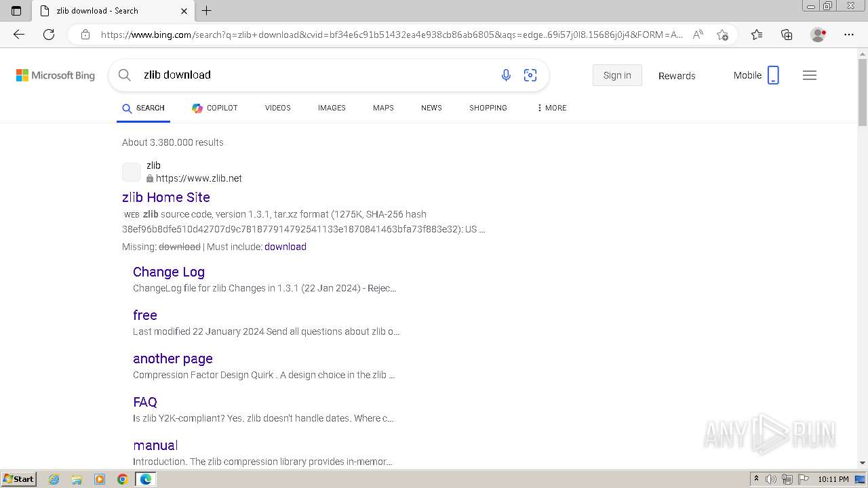Switch to the MAPS tab
868x488 pixels.
(383, 108)
